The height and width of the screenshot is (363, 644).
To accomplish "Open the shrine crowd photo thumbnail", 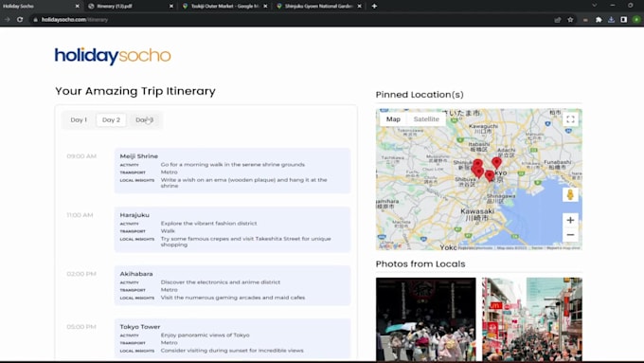I will coord(425,319).
